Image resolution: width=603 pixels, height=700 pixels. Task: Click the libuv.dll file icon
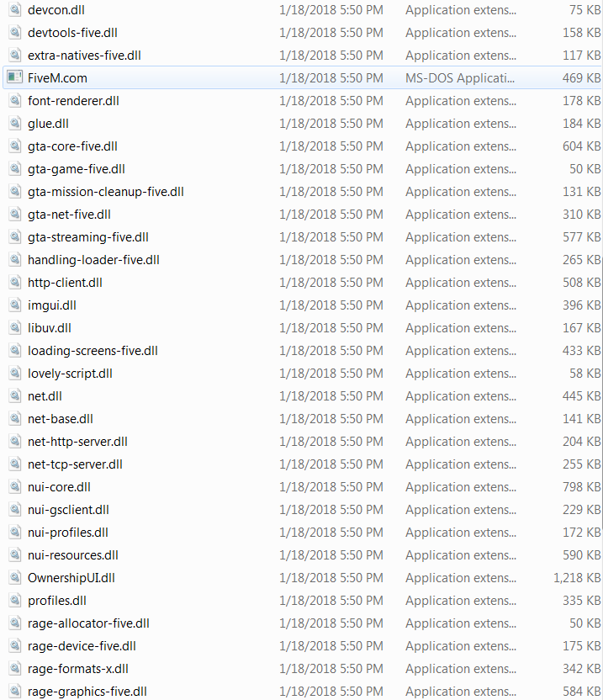coord(15,328)
